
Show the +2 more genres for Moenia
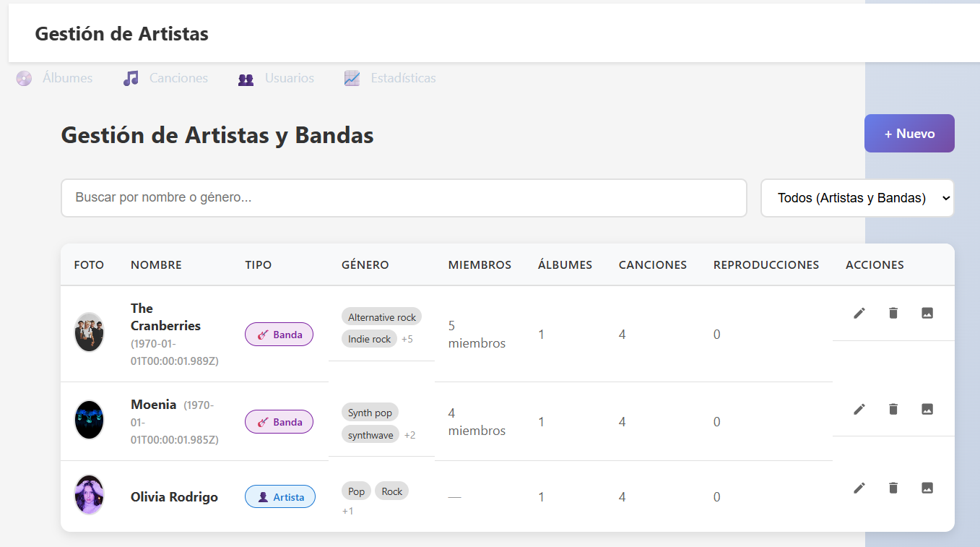pyautogui.click(x=409, y=435)
